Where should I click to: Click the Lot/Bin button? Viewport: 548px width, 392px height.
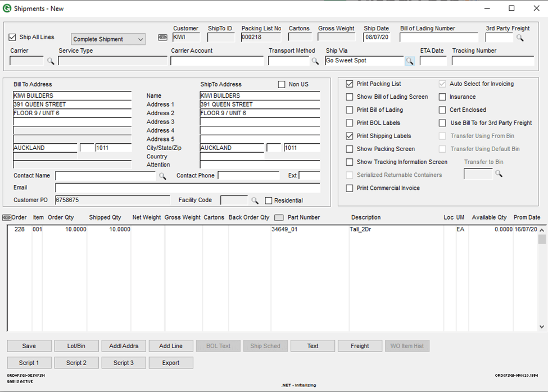(76, 346)
